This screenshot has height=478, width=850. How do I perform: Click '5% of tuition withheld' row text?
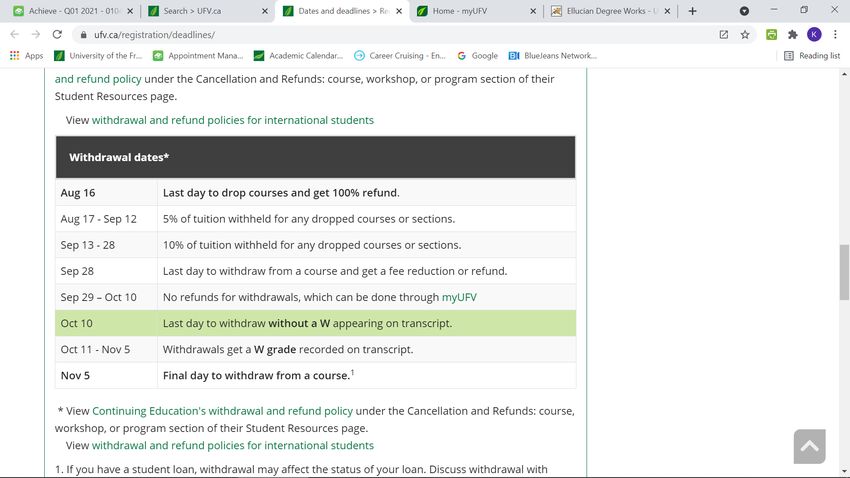click(309, 218)
